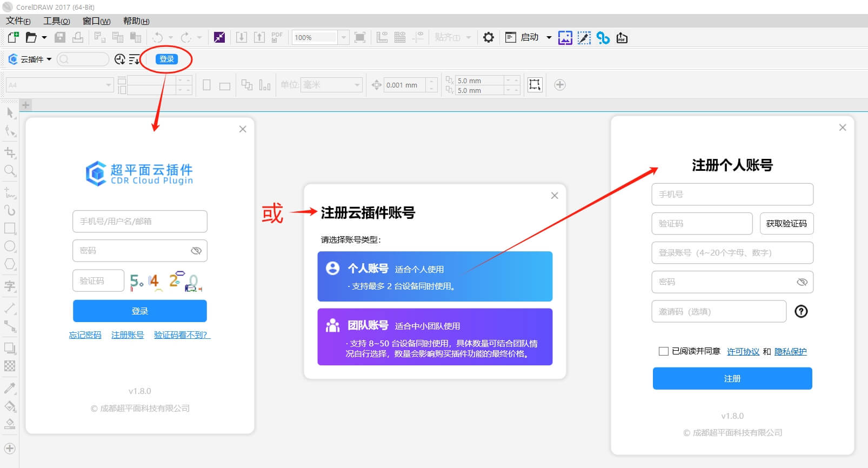Image resolution: width=868 pixels, height=468 pixels.
Task: Click the 验证码看不到? link
Action: click(182, 335)
